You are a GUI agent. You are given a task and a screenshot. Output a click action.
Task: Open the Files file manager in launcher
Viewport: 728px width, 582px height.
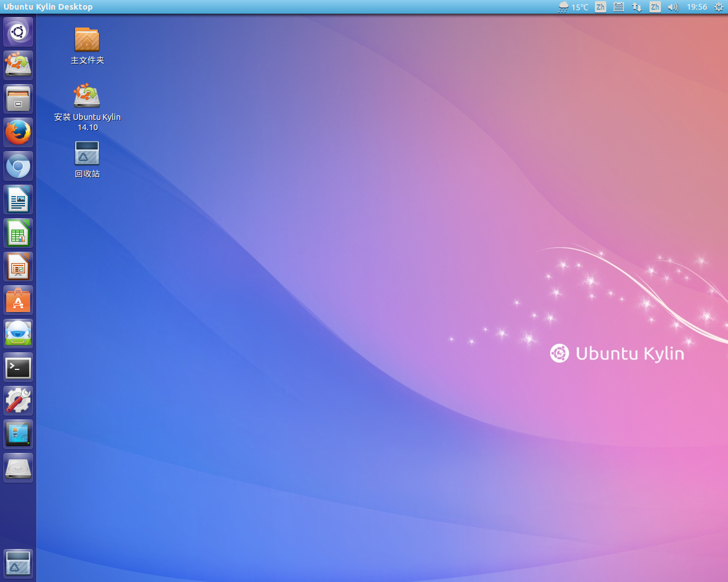(x=18, y=99)
